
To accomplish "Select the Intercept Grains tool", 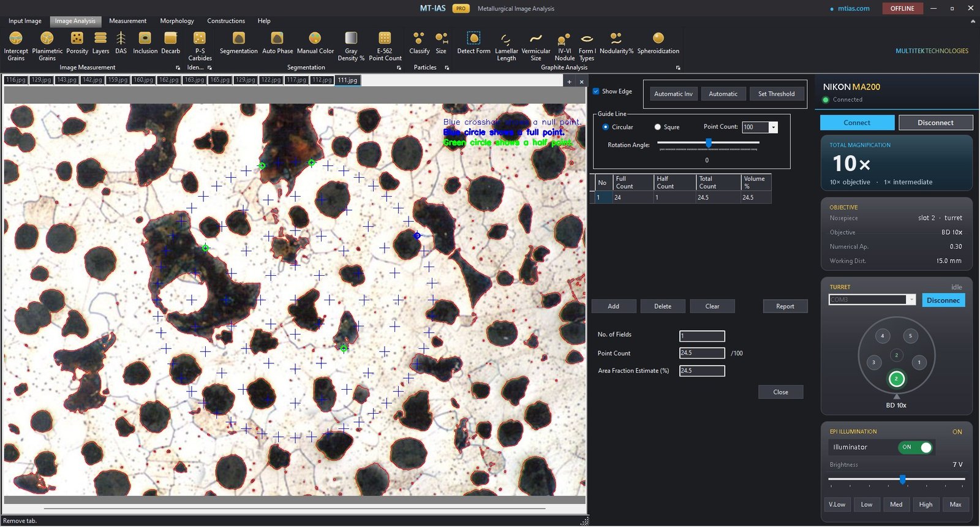I will [16, 47].
